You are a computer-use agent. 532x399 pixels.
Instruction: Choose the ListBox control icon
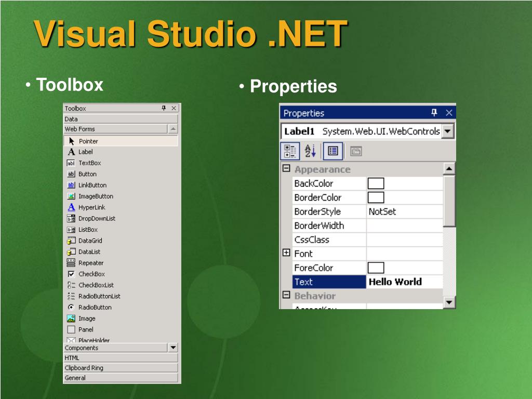pos(71,230)
